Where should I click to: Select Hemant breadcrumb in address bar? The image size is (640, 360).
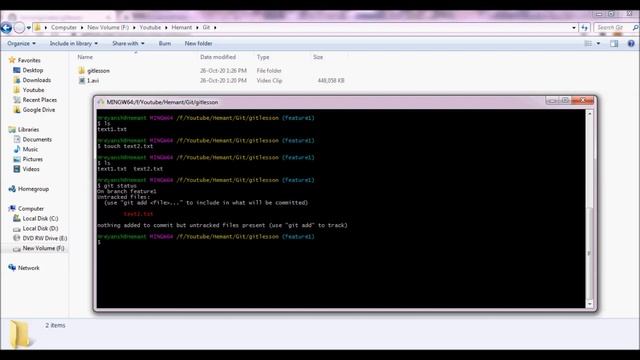(182, 27)
